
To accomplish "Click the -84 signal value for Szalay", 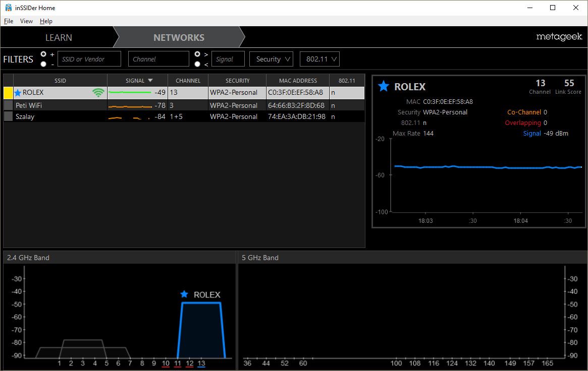I will click(x=160, y=116).
